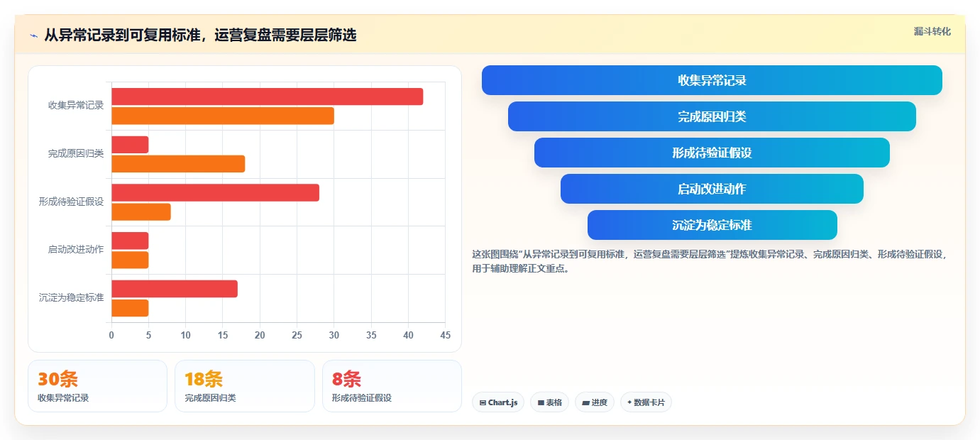Click the x-axis tick label 10
The image size is (980, 440).
point(185,335)
